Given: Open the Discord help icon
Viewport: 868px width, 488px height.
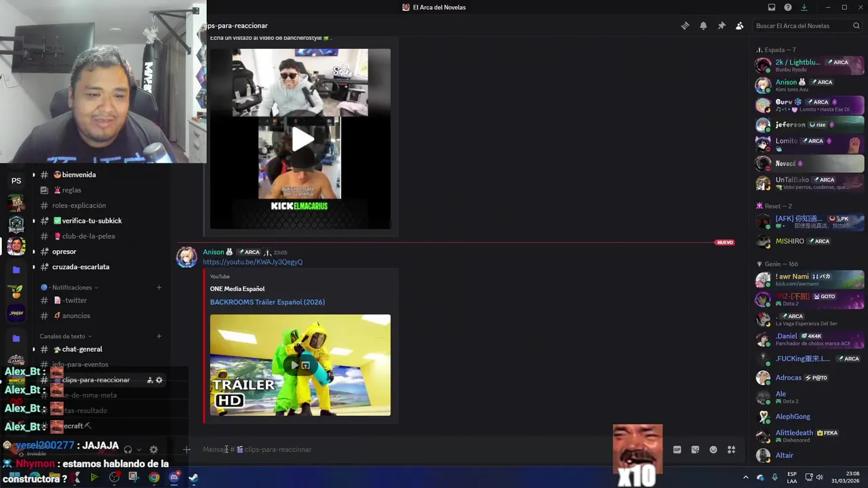Looking at the screenshot, I should click(x=788, y=7).
